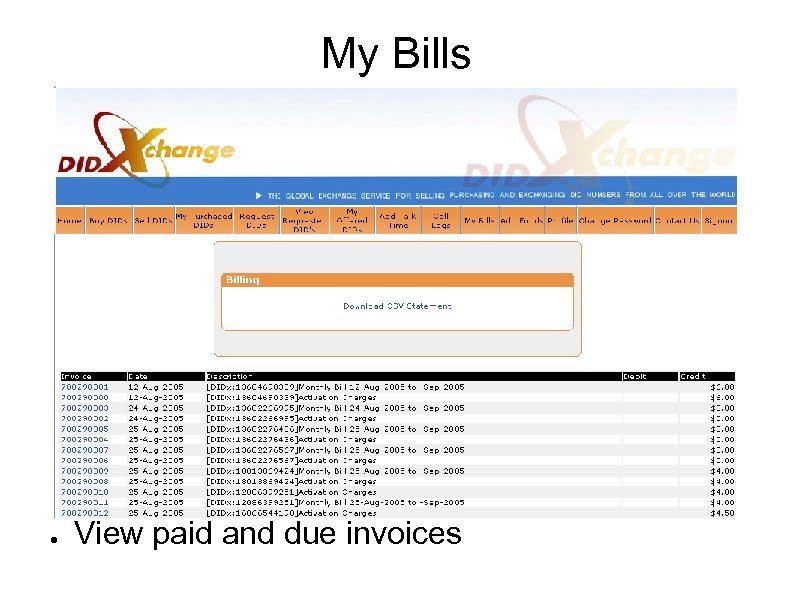Select the My Bills navigation tab
Image resolution: width=794 pixels, height=595 pixels.
tap(480, 220)
